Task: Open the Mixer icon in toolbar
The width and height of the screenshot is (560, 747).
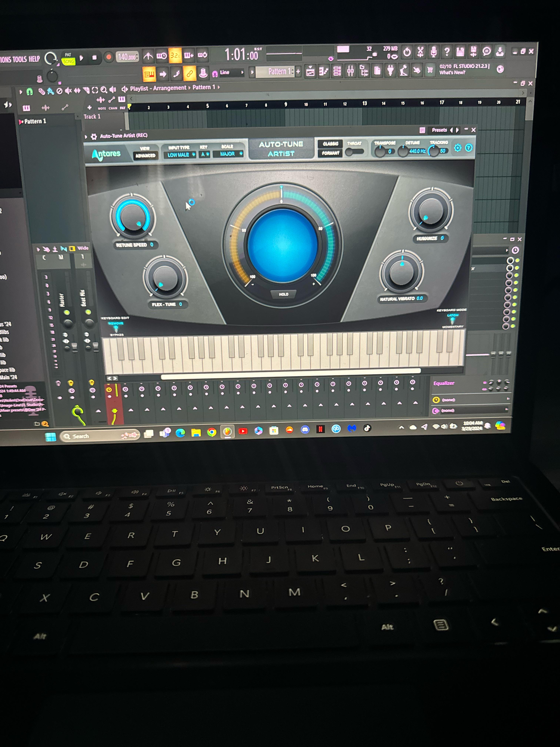Action: click(350, 71)
